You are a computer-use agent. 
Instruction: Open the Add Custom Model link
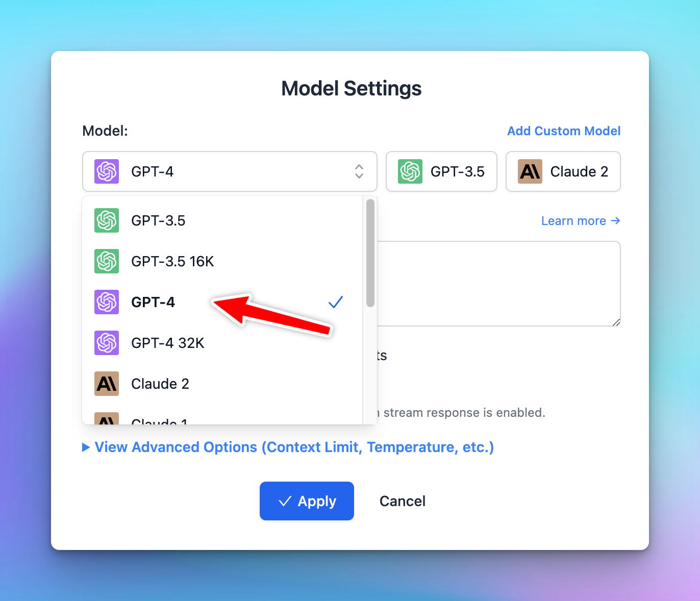click(563, 131)
